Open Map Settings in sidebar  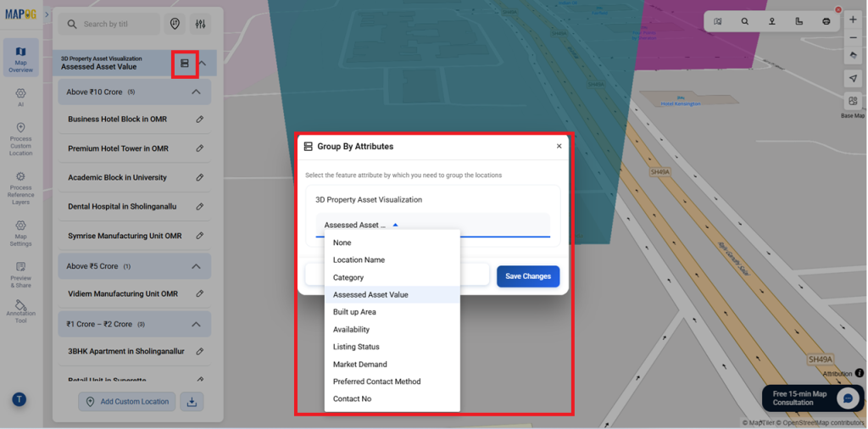(x=20, y=233)
